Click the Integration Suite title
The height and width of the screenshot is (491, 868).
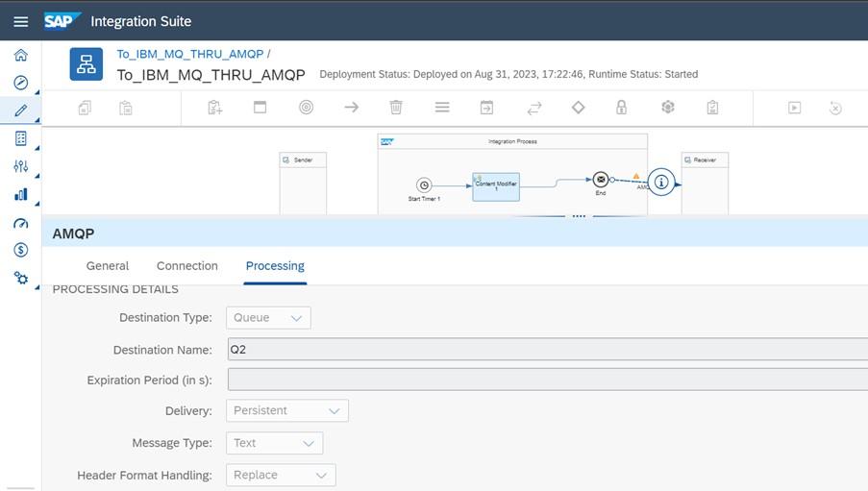[141, 21]
